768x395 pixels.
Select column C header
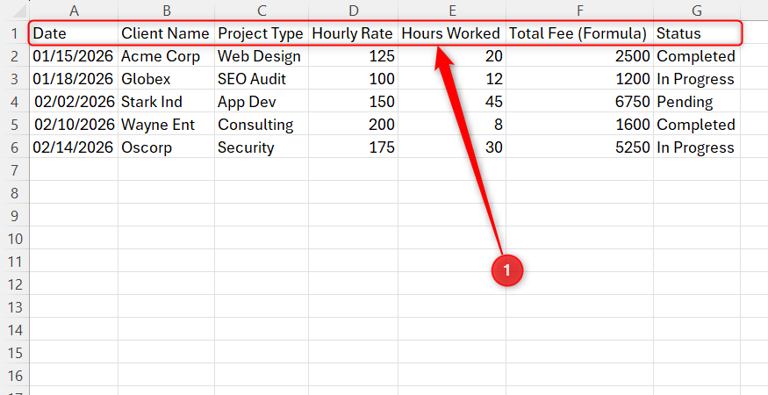click(x=262, y=10)
